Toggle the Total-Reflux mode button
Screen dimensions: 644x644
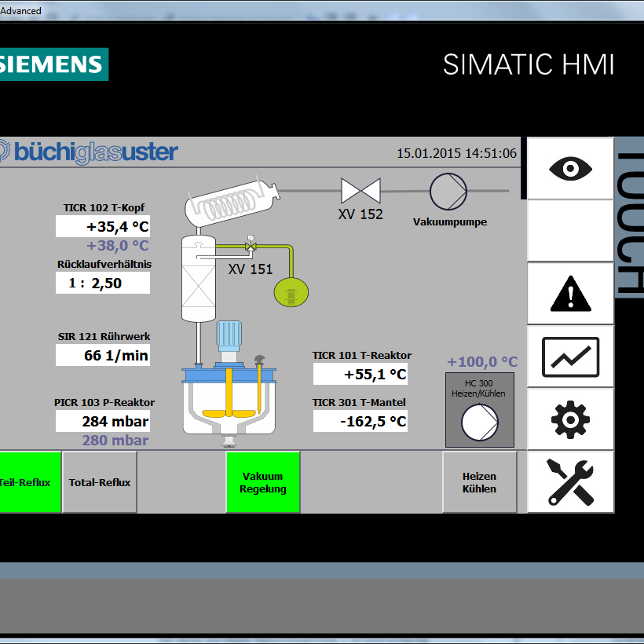[x=100, y=482]
